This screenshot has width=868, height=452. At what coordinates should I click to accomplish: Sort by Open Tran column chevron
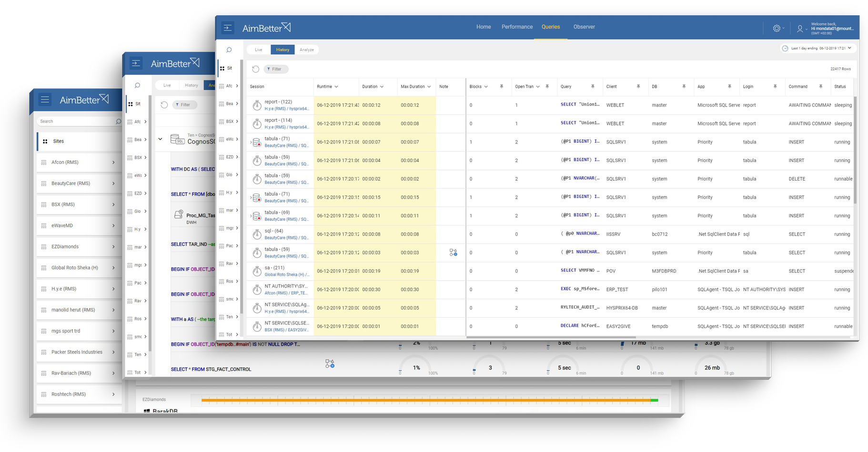(538, 87)
